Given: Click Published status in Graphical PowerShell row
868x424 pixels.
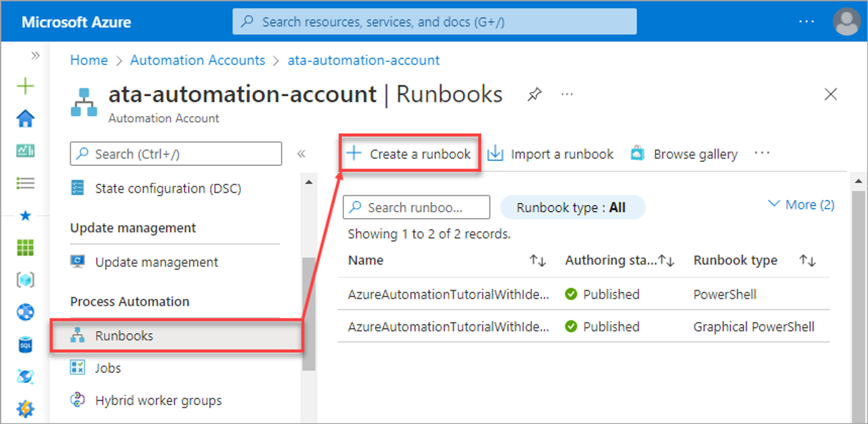Looking at the screenshot, I should [602, 326].
